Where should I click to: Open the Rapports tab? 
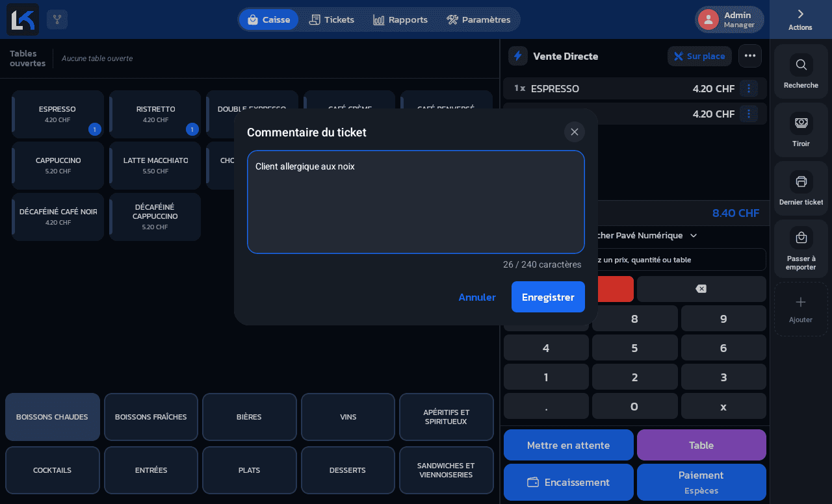click(400, 19)
